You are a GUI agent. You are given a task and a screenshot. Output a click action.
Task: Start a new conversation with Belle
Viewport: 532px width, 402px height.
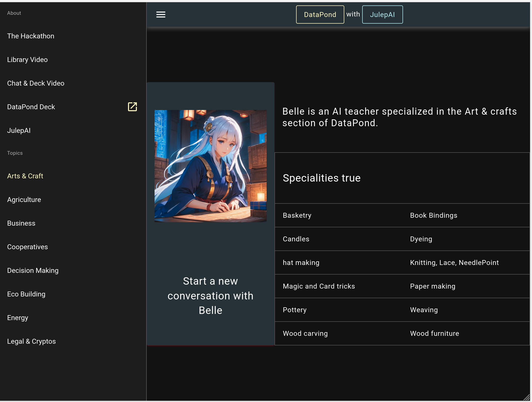(210, 296)
